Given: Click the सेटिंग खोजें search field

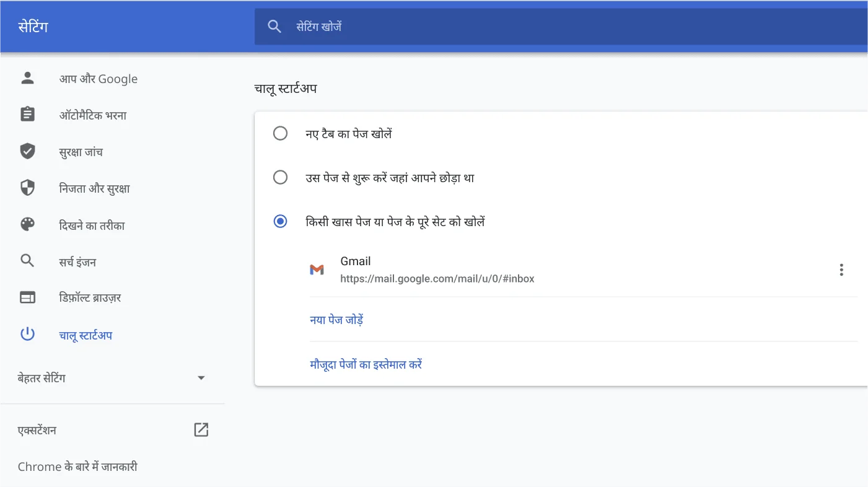Looking at the screenshot, I should 434,26.
